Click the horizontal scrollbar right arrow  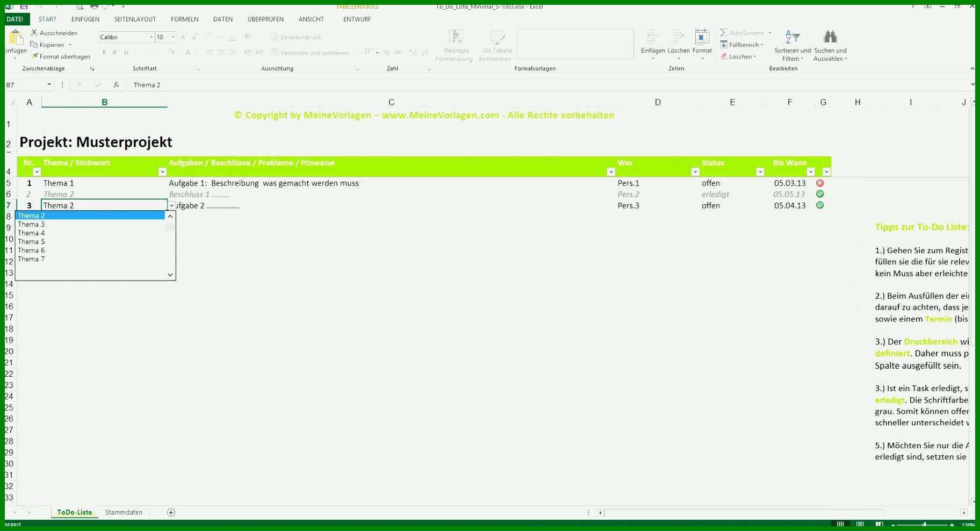pos(964,513)
